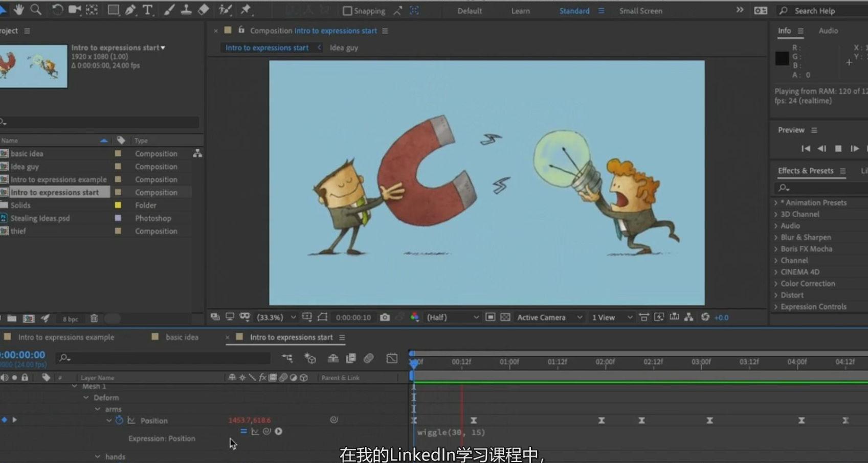Switch to the basic idea timeline tab
868x463 pixels.
point(182,337)
